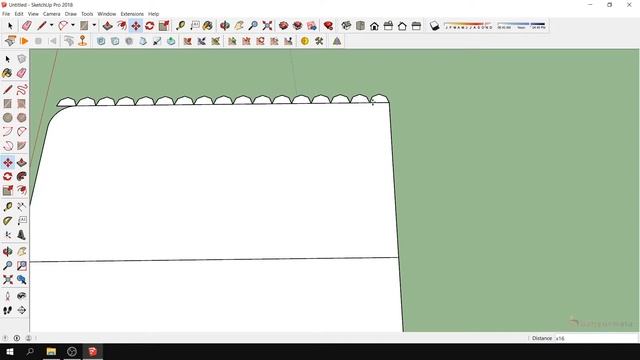This screenshot has height=360, width=640.
Task: Open the Paint Bucket tool in top toolbar
Action: 208,26
